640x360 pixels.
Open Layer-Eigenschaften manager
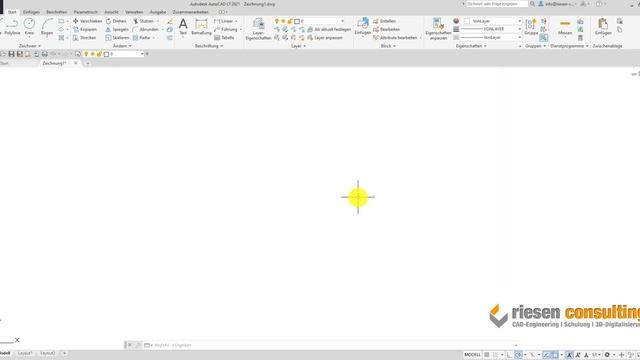point(258,29)
